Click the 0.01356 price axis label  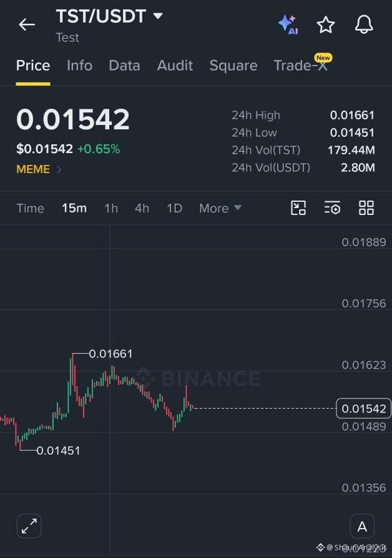pyautogui.click(x=363, y=488)
